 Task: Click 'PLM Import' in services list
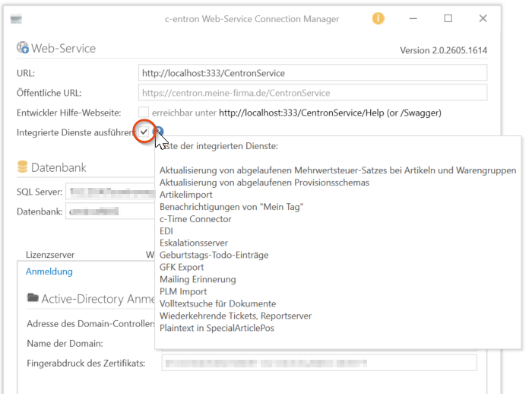point(183,291)
